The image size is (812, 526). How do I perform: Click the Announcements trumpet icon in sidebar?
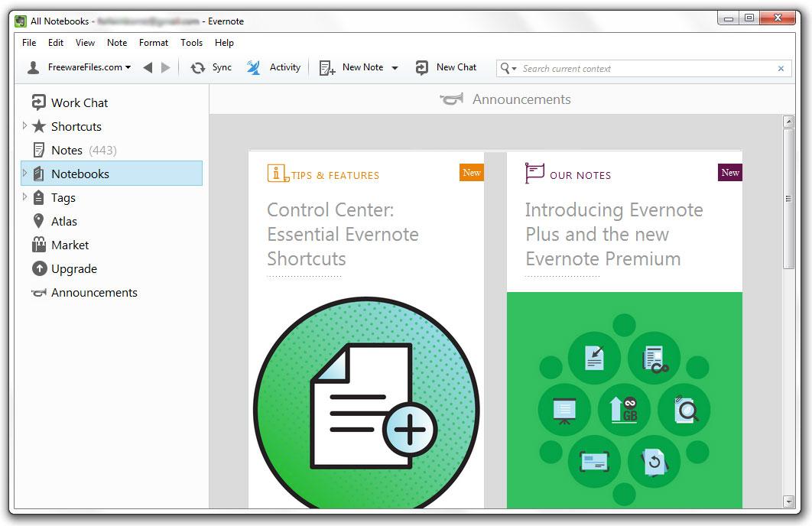pyautogui.click(x=39, y=293)
